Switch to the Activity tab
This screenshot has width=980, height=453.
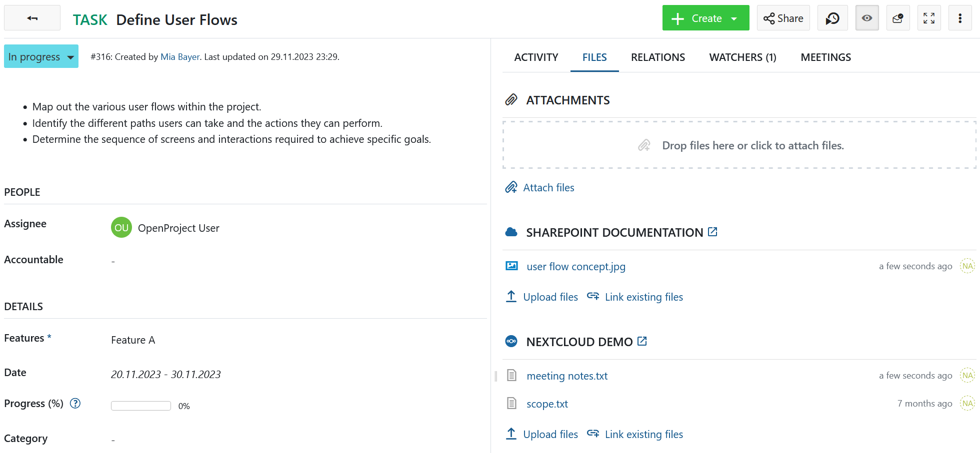536,57
